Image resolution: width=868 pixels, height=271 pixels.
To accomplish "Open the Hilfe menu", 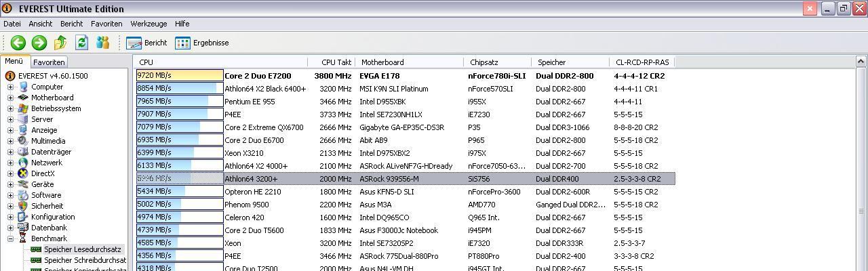I will [182, 24].
